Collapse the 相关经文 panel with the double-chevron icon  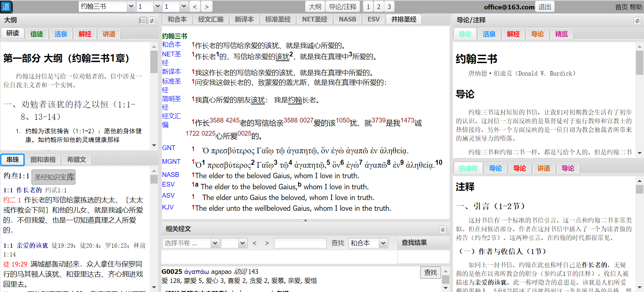click(443, 230)
